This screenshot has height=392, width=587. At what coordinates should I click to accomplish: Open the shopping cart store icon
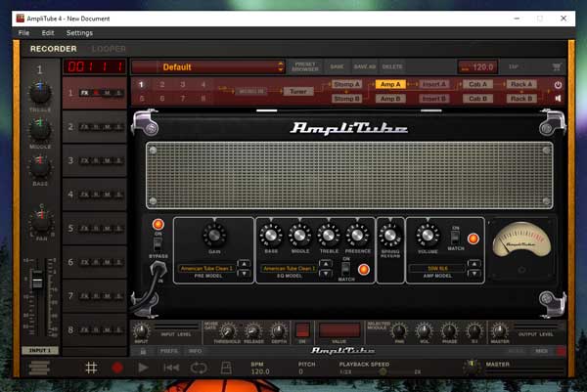click(557, 66)
